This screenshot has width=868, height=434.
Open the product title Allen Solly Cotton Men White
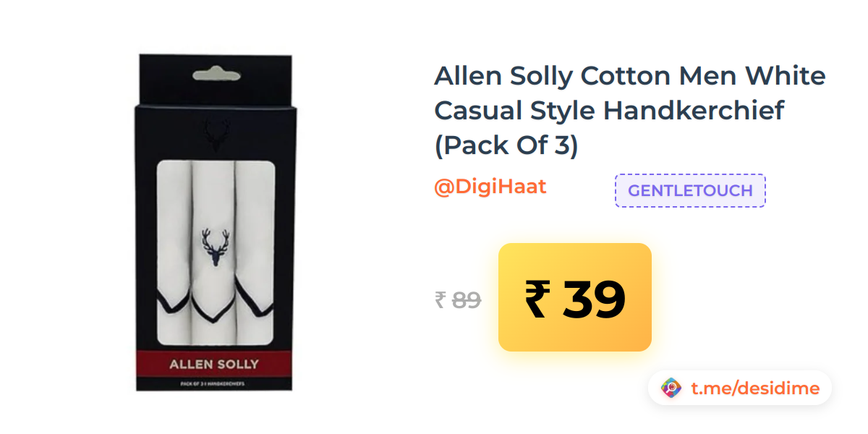click(629, 76)
